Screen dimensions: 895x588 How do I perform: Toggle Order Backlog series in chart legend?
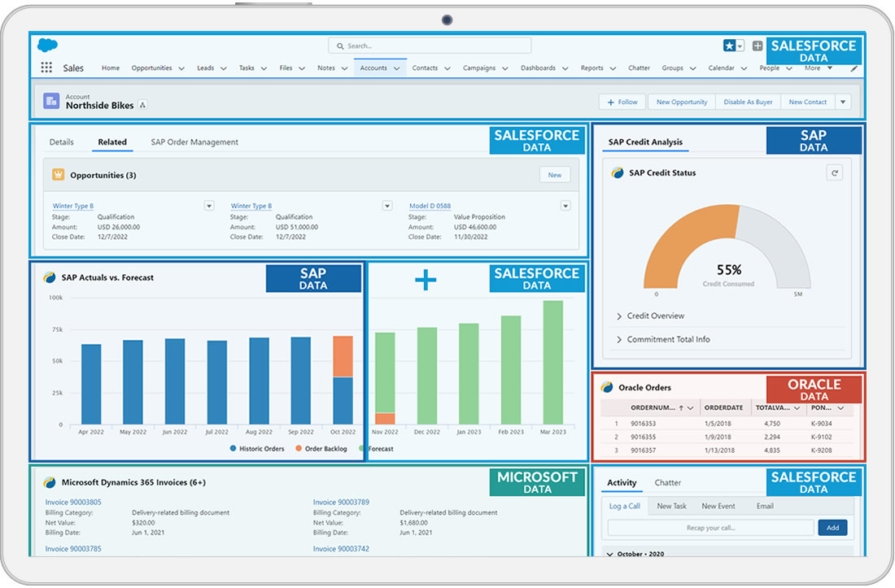[x=325, y=449]
